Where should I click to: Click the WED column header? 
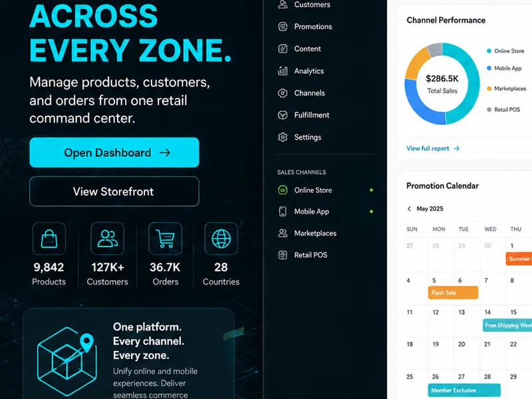[x=490, y=229]
